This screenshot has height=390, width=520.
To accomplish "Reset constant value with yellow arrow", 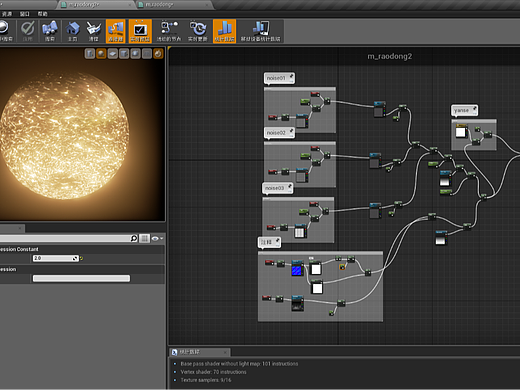I will [81, 258].
